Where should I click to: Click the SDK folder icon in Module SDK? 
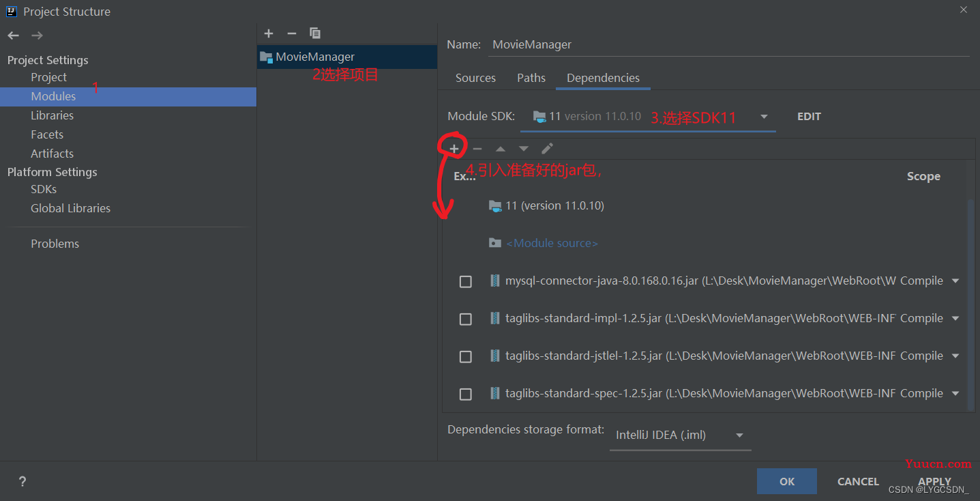click(x=539, y=117)
